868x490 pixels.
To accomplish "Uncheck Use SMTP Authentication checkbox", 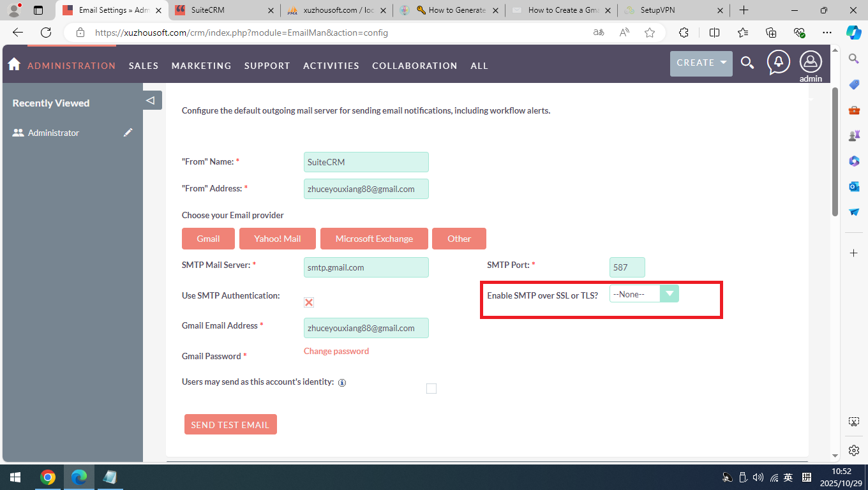I will [309, 302].
